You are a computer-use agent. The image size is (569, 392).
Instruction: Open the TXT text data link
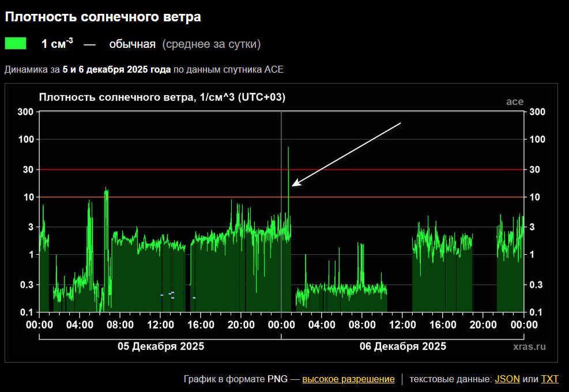point(550,379)
